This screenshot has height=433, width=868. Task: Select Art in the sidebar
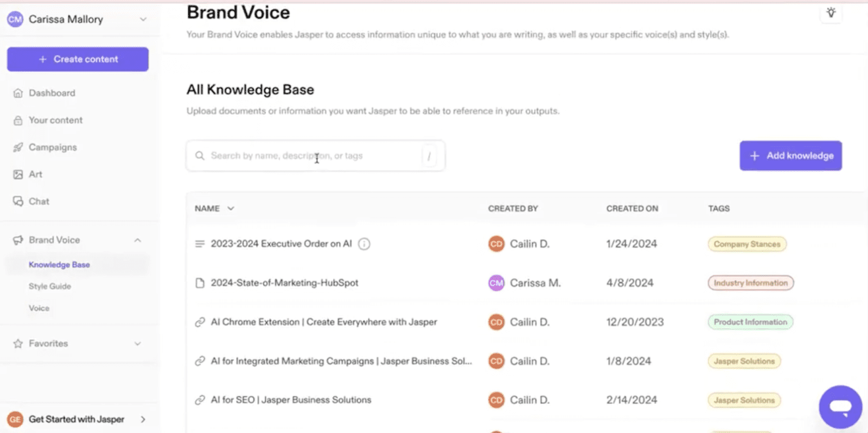coord(35,175)
